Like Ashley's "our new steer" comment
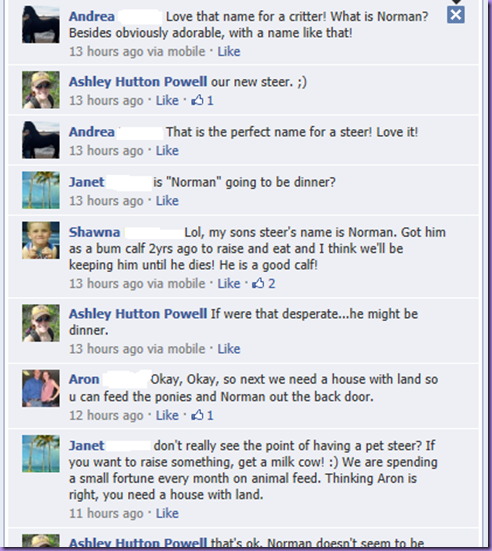Screen dimensions: 492x551 pyautogui.click(x=167, y=101)
